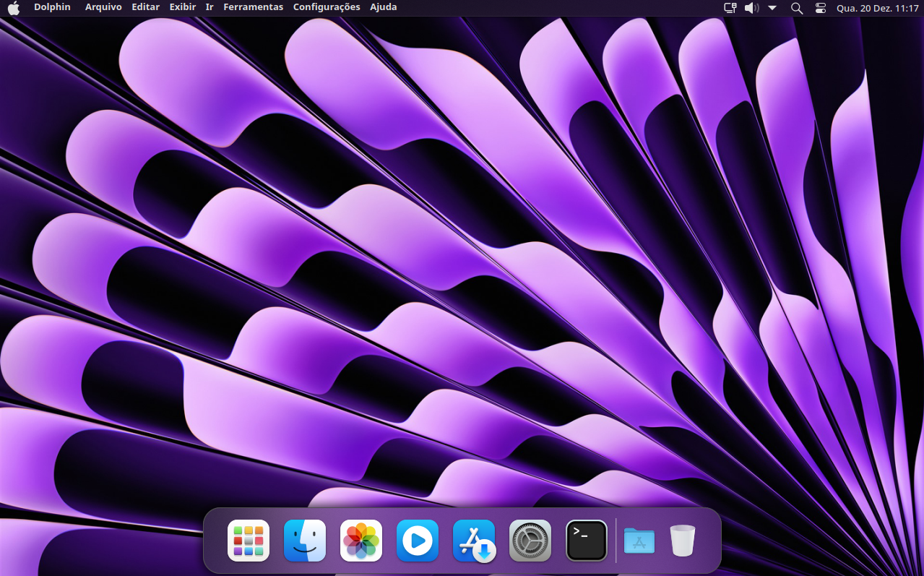Launch the Terminal from the dock
This screenshot has height=576, width=924.
pyautogui.click(x=587, y=541)
